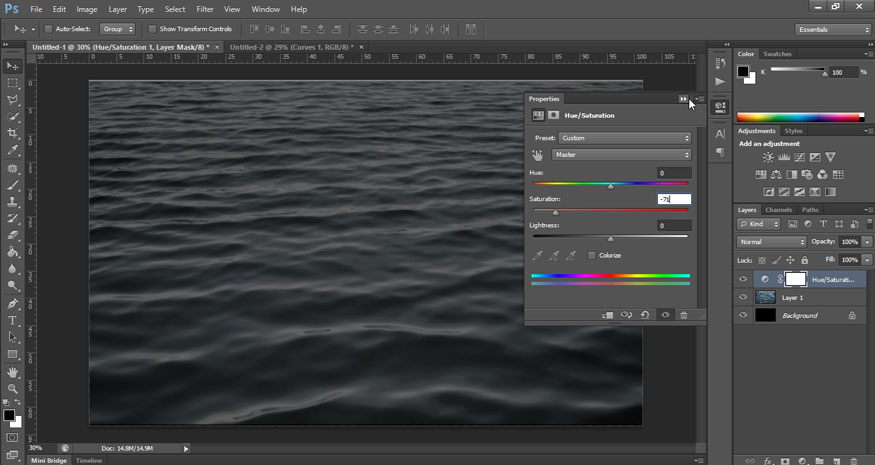
Task: Click the Hue slider handle
Action: click(611, 185)
